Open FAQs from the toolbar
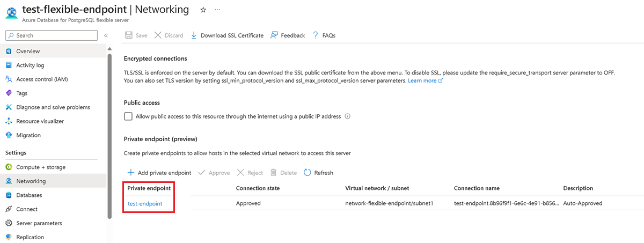644x243 pixels. pos(324,35)
